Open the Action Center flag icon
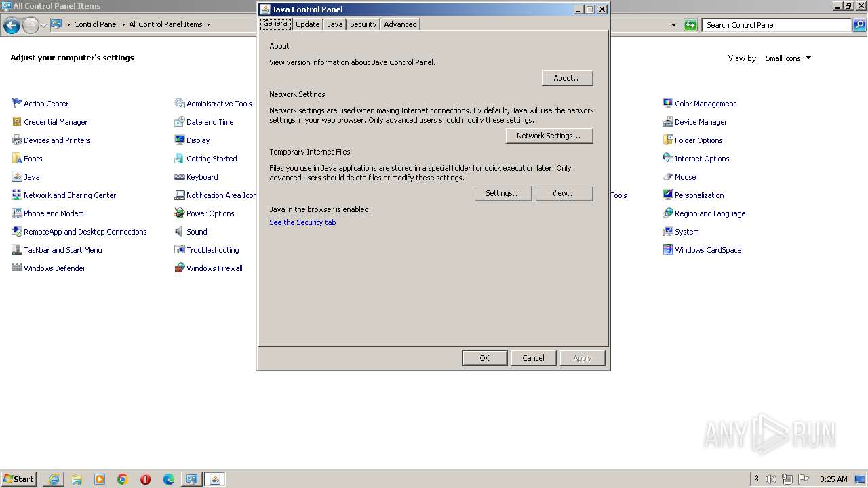The image size is (868, 488). click(17, 104)
